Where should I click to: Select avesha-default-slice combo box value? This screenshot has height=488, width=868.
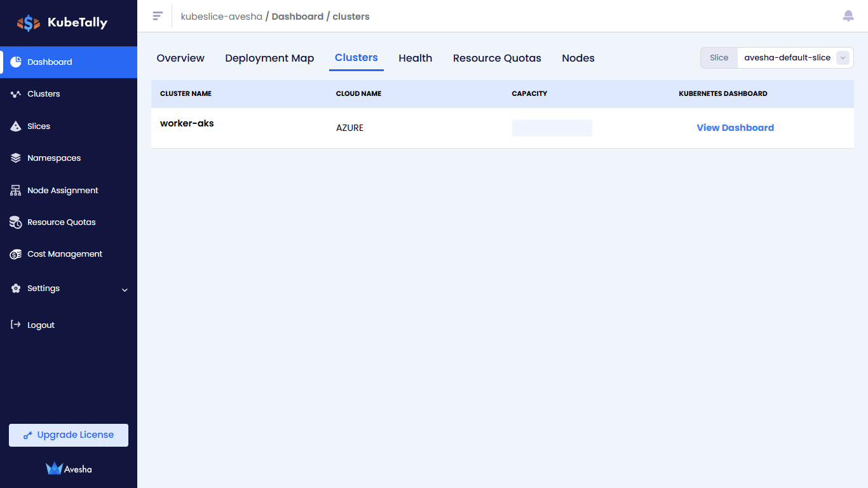click(787, 58)
